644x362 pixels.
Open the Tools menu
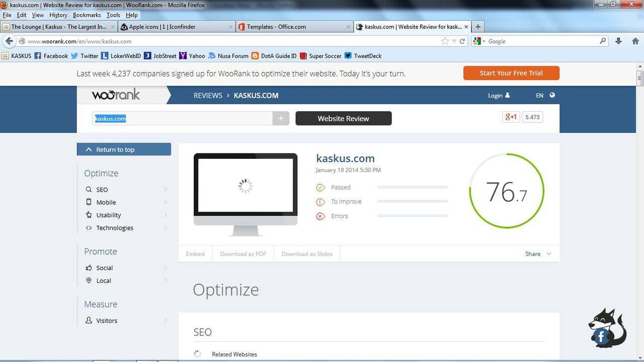tap(113, 15)
